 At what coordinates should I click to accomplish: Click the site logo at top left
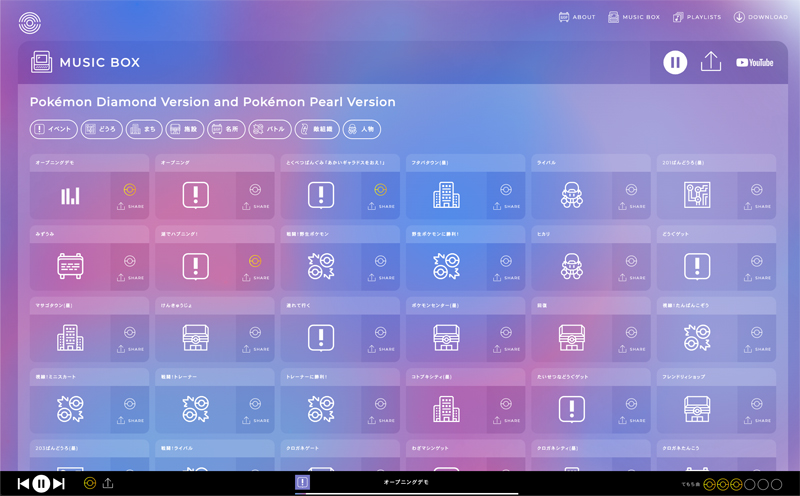(x=30, y=22)
